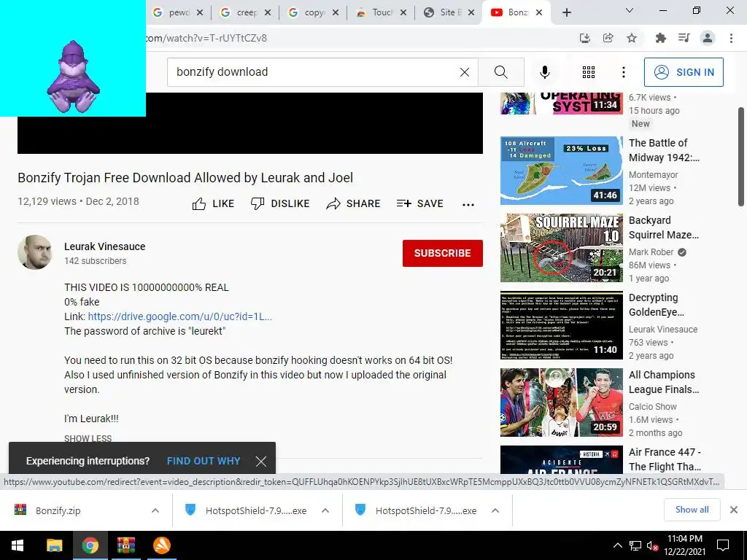
Task: Activate voice search microphone
Action: click(x=544, y=72)
